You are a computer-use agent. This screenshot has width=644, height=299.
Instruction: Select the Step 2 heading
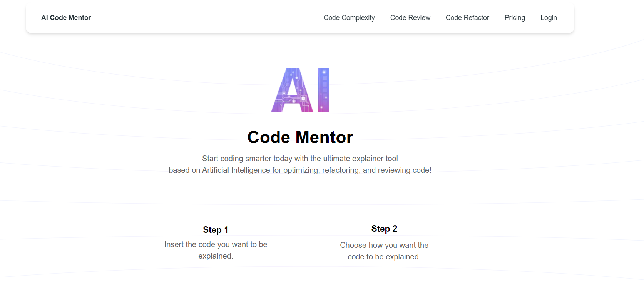384,229
